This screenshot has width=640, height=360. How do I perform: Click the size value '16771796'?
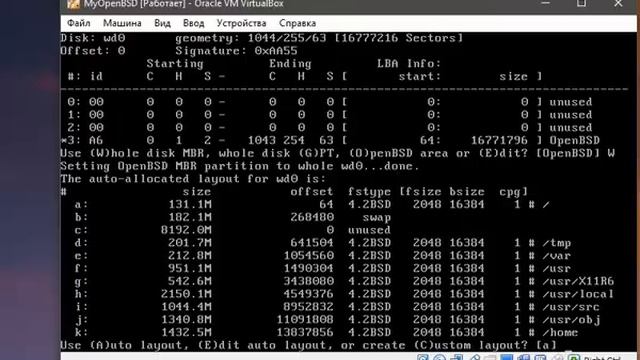(499, 140)
